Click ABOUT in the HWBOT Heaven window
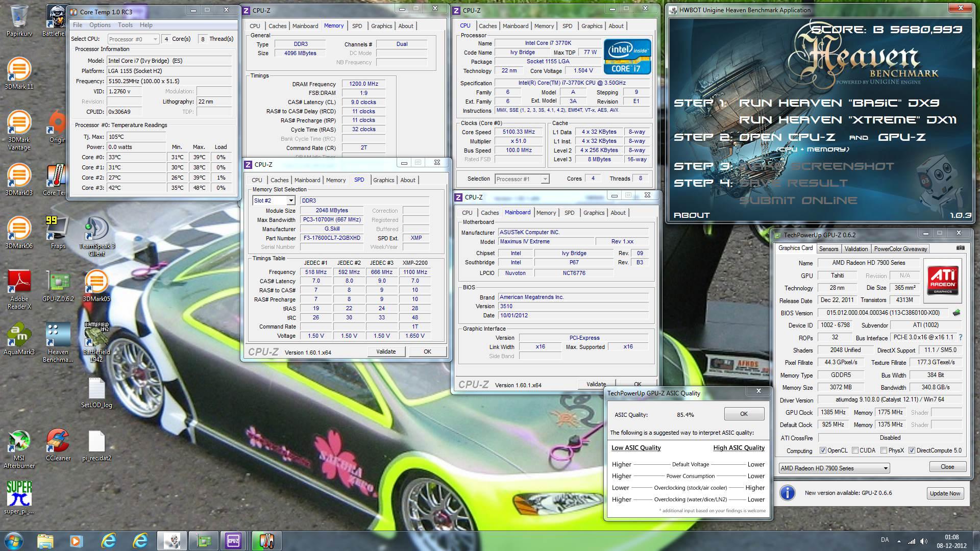This screenshot has width=980, height=551. pyautogui.click(x=692, y=215)
